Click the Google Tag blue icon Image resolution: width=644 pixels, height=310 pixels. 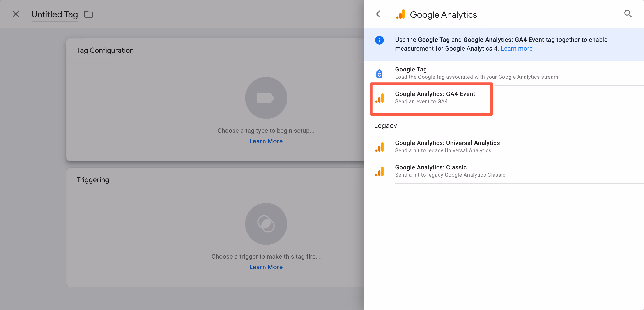point(379,73)
